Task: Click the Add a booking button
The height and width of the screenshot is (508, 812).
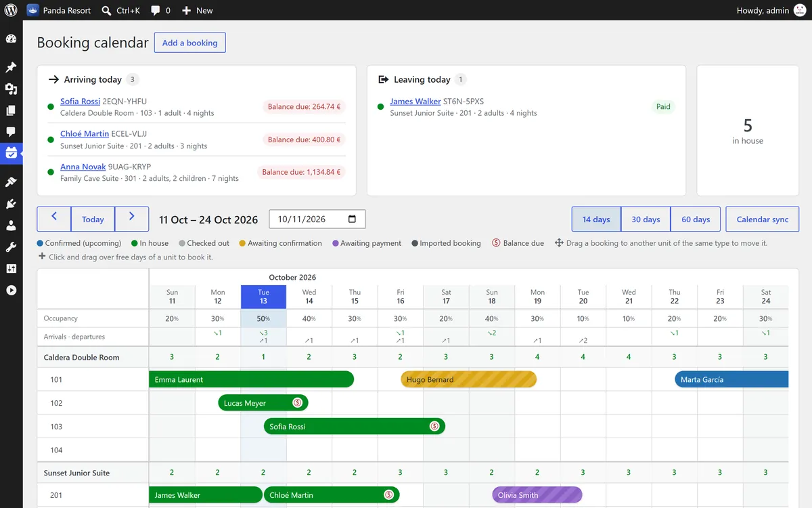Action: (x=189, y=43)
